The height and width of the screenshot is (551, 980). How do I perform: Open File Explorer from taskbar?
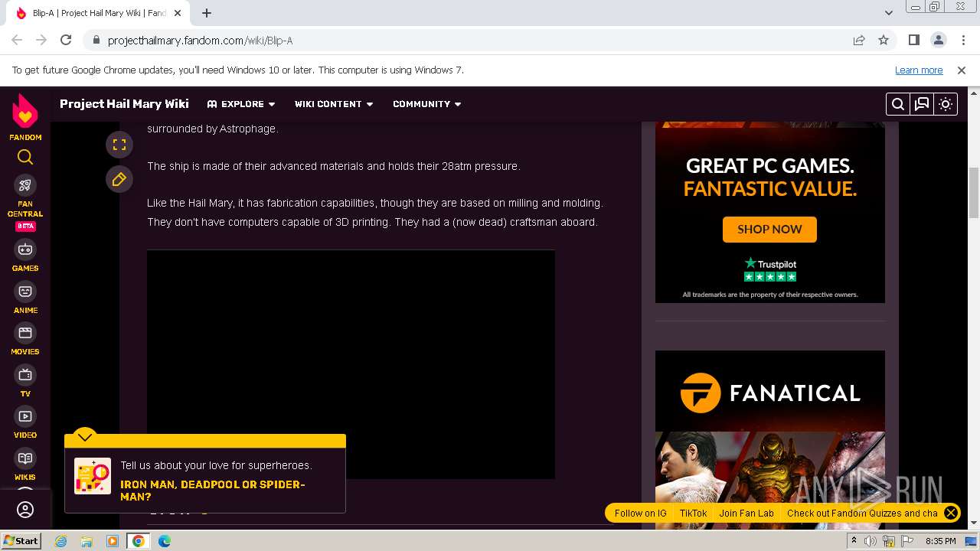87,541
